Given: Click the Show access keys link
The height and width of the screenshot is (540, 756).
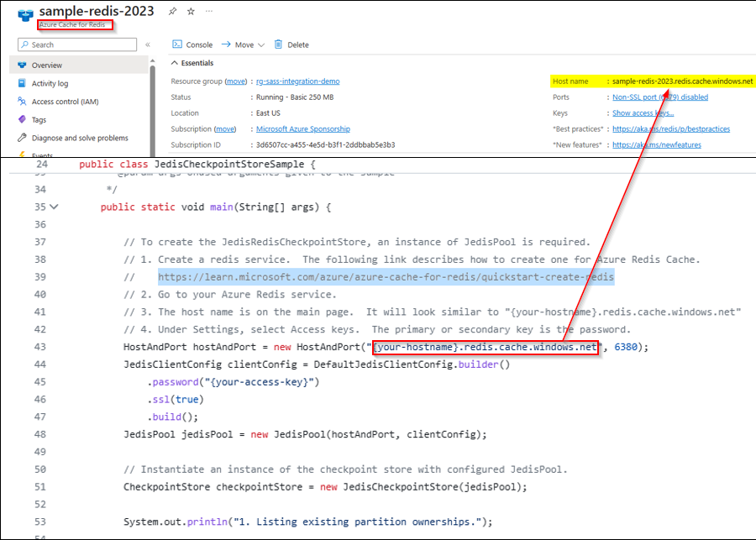Looking at the screenshot, I should tap(643, 113).
